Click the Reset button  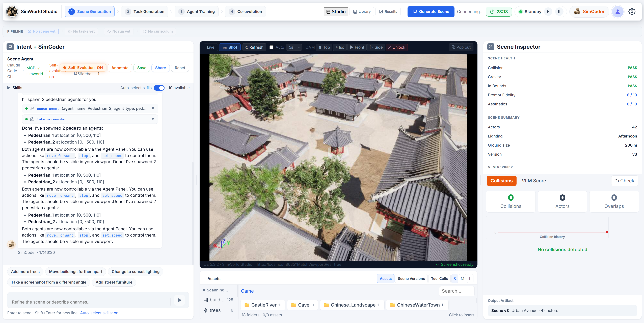pyautogui.click(x=180, y=68)
